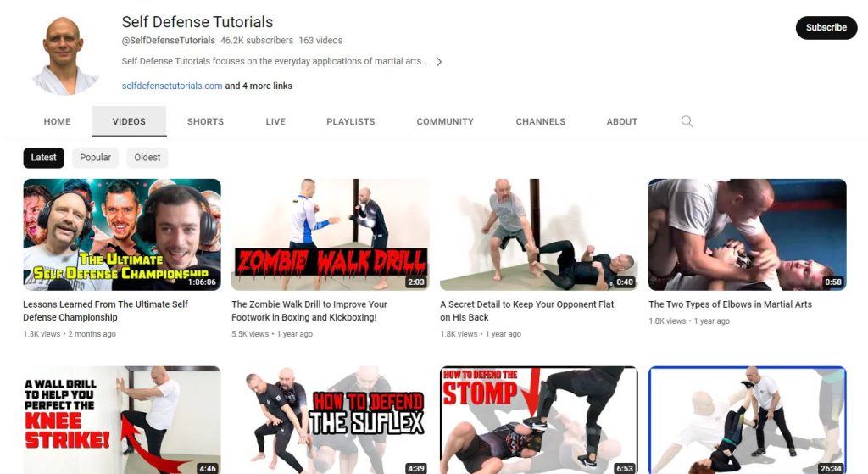Viewport: 868px width, 474px height.
Task: Open title 'The Zombie Walk Drill to Improve Your Footwork'
Action: 309,310
